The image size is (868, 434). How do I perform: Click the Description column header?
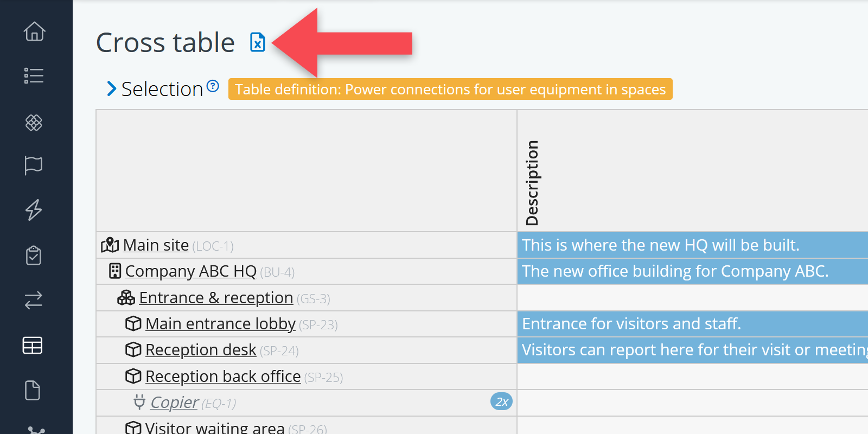pos(532,182)
